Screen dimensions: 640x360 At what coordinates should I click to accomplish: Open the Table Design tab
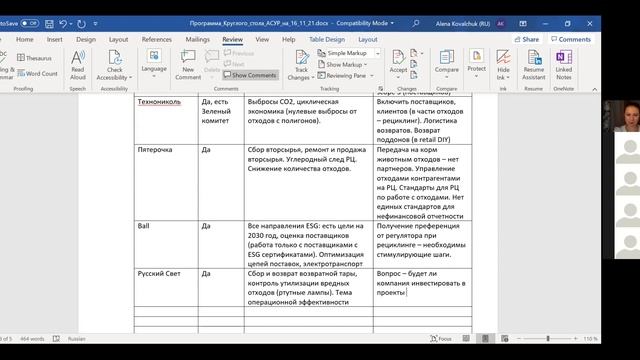tap(327, 40)
